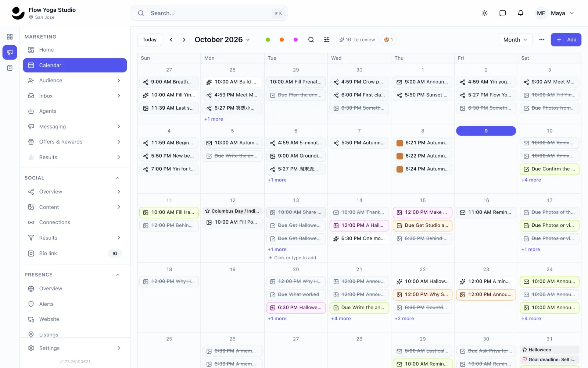Open Connections under Social
Image resolution: width=588 pixels, height=368 pixels.
tap(75, 223)
